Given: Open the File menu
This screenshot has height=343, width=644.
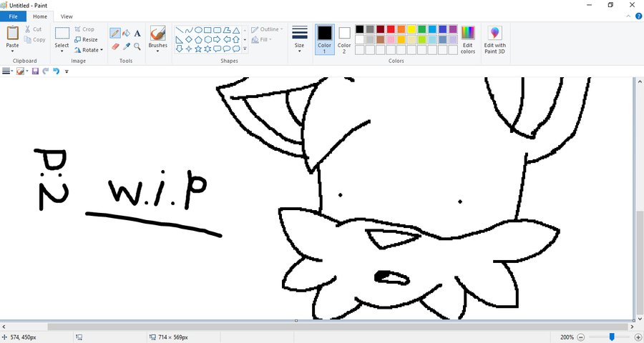Looking at the screenshot, I should click(x=13, y=16).
